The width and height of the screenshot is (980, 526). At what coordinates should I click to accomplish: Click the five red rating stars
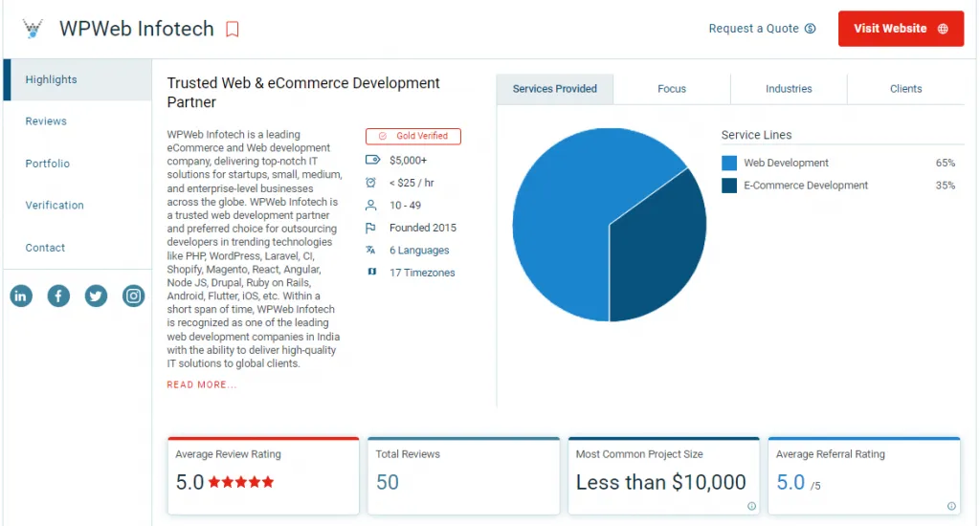pyautogui.click(x=240, y=482)
